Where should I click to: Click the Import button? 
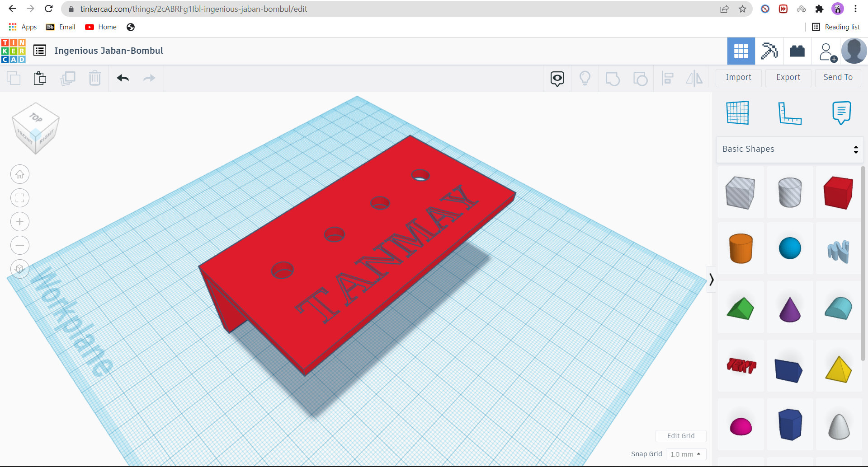(x=739, y=78)
